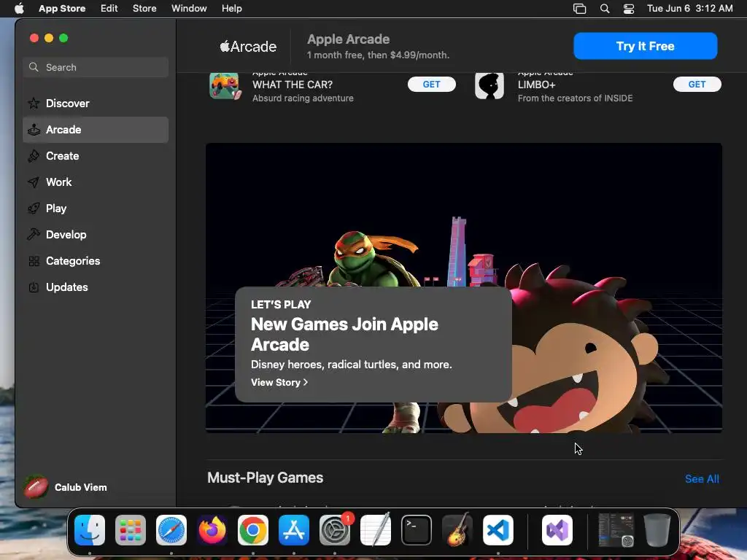Select the Discover label in sidebar
This screenshot has height=560, width=747.
pos(68,104)
